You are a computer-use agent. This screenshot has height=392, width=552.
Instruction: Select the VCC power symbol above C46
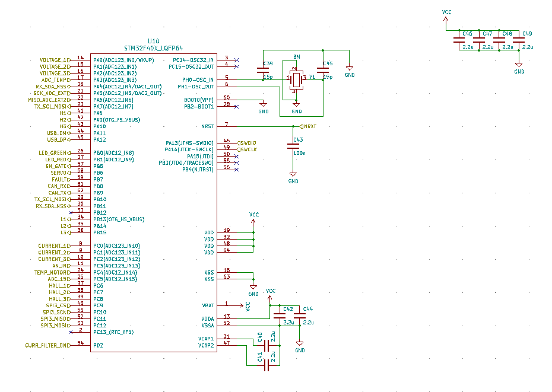[x=446, y=18]
